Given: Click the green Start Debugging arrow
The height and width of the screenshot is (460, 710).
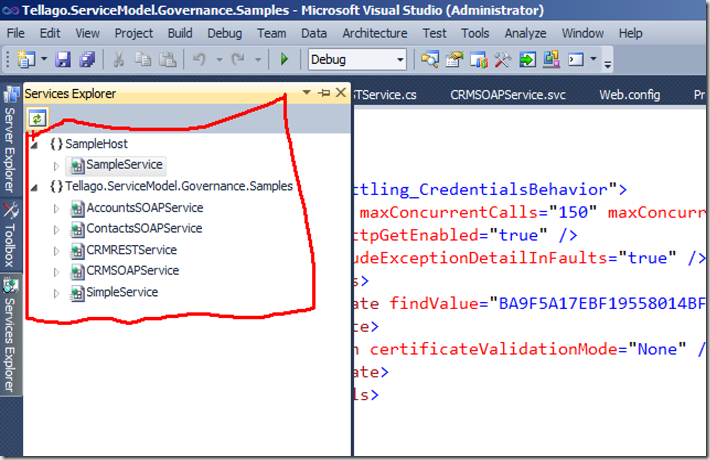Looking at the screenshot, I should (284, 59).
